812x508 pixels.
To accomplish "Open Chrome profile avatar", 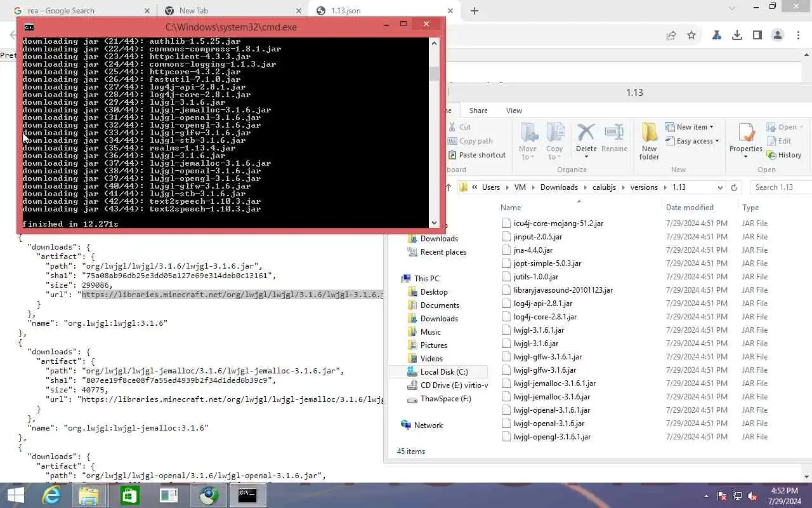I will (778, 36).
